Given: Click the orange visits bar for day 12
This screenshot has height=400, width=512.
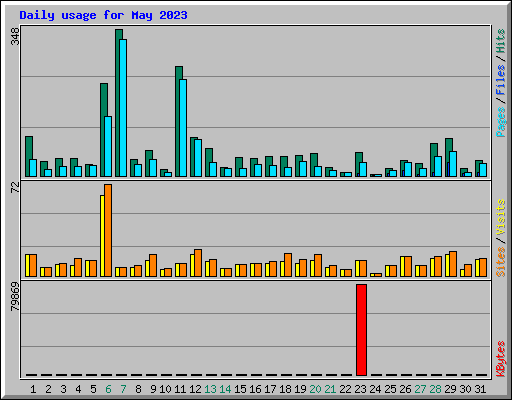Looking at the screenshot, I should coord(198,263).
